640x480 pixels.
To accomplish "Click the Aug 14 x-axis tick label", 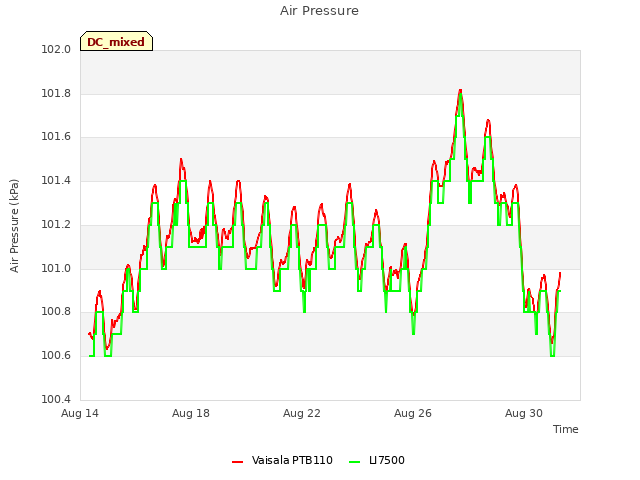I will (80, 413).
